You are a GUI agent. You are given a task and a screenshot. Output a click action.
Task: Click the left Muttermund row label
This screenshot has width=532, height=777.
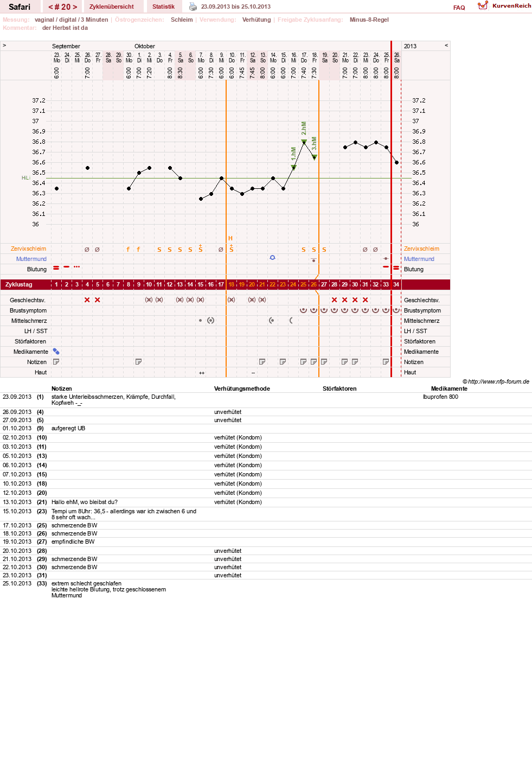point(31,259)
